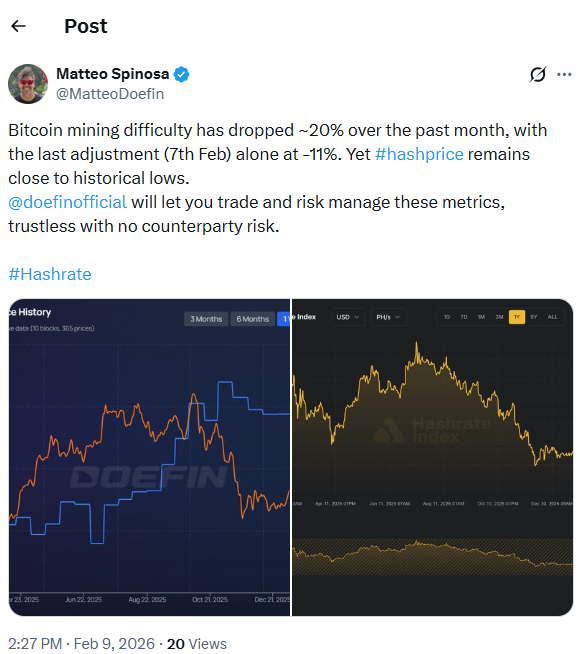Screen dimensions: 579x654
Task: Open the Grok slashed-circle icon
Action: point(537,74)
